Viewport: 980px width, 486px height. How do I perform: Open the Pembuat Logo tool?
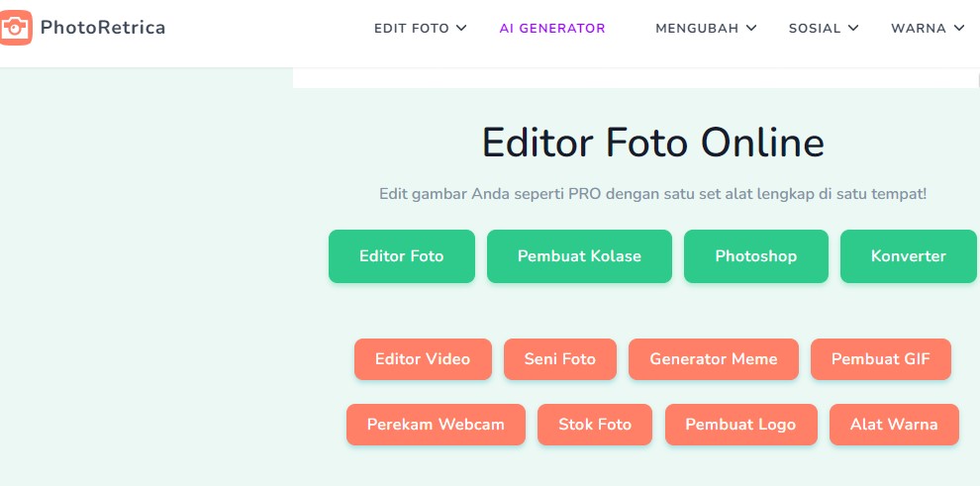click(740, 425)
